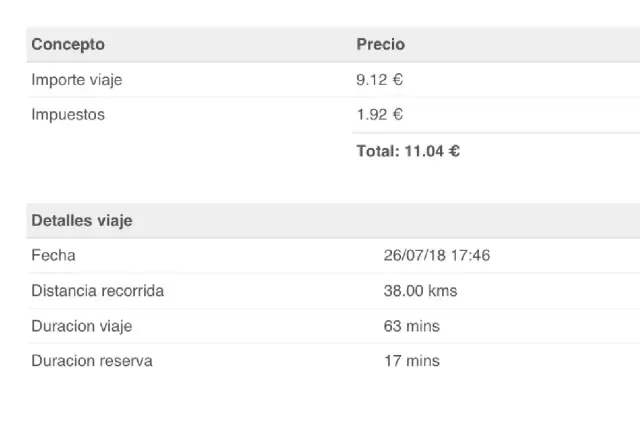Click the 63 mins trip duration
The height and width of the screenshot is (427, 640).
tap(411, 326)
